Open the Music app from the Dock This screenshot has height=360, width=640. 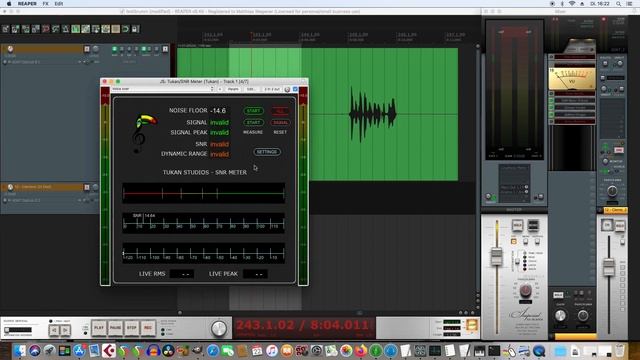click(x=271, y=351)
